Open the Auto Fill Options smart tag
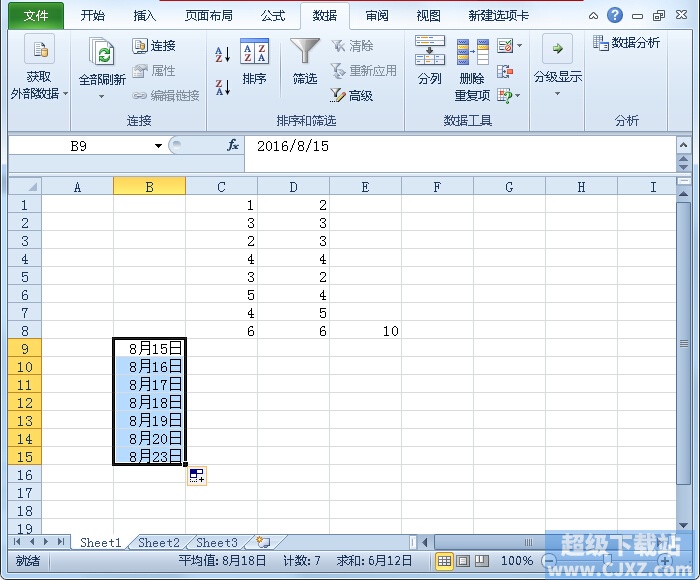Screen dimensions: 700x580 coord(196,475)
